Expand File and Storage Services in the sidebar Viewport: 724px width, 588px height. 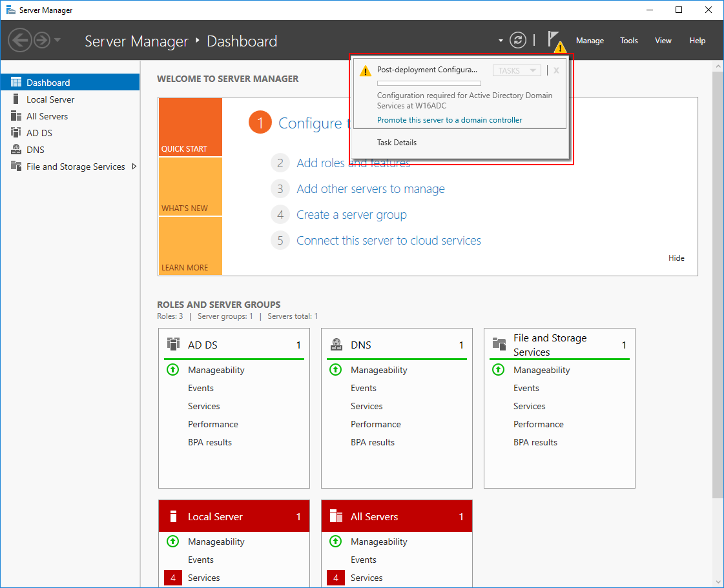pyautogui.click(x=134, y=166)
